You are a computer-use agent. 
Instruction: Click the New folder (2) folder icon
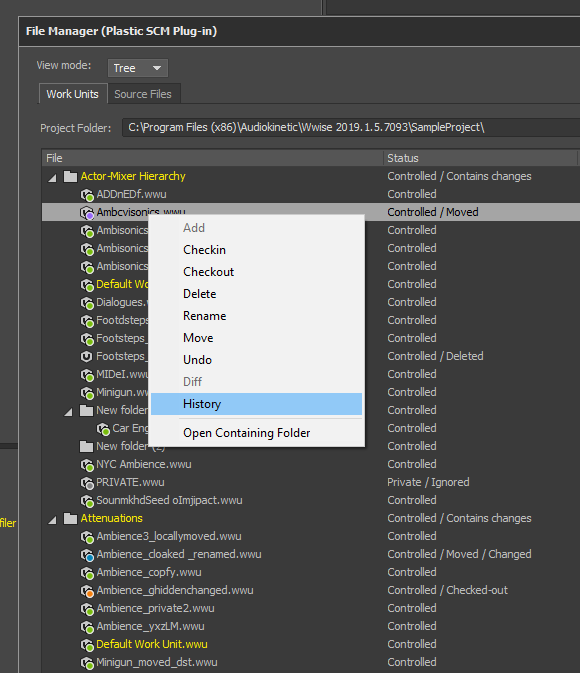86,446
